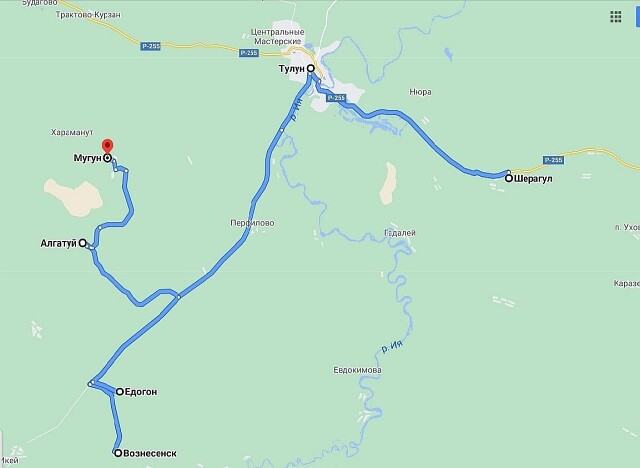
Task: Select the Шерагул waypoint circle
Action: tap(509, 178)
